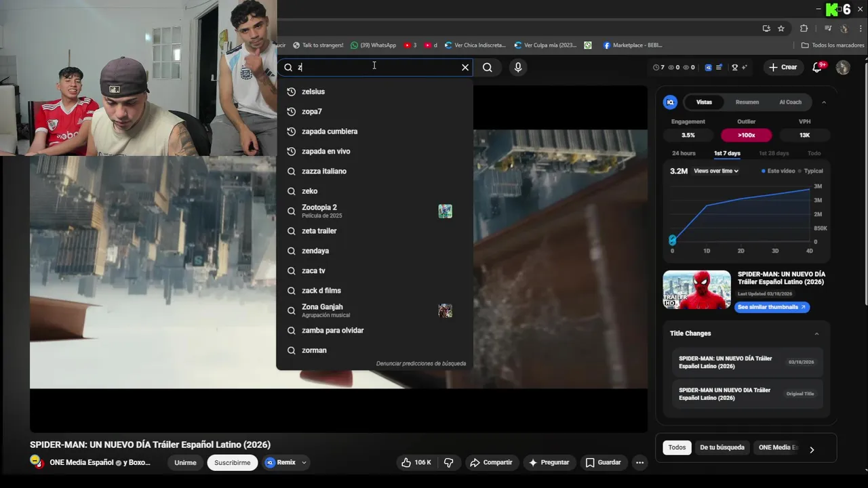Open the WhatsApp bookmark

tap(374, 45)
